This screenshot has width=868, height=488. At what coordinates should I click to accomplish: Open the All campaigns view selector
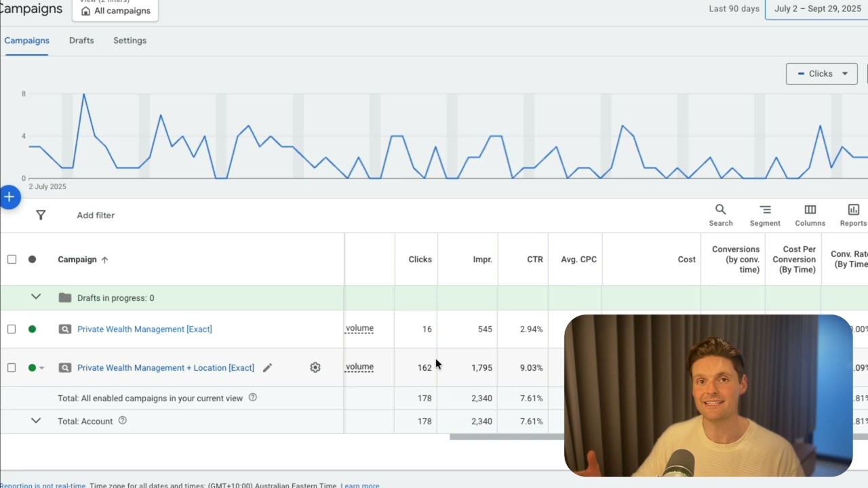click(115, 9)
